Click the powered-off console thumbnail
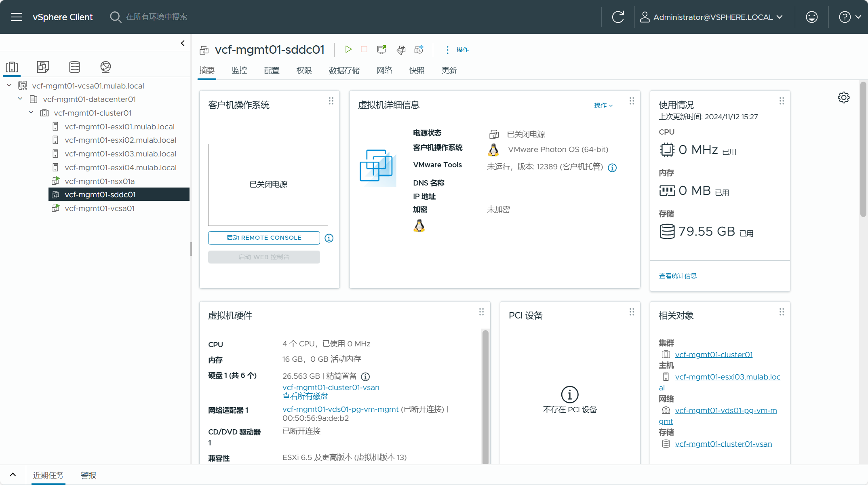The width and height of the screenshot is (868, 485). (x=268, y=185)
